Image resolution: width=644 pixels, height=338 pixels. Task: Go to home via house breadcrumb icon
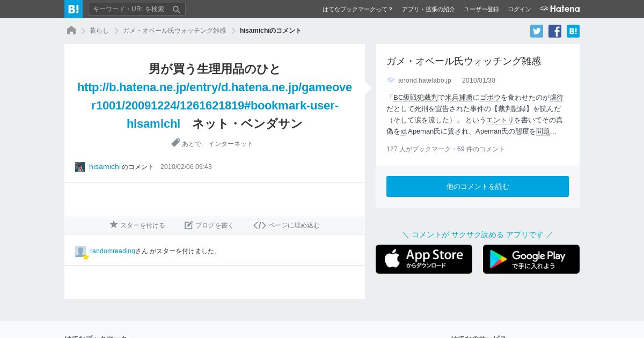(71, 31)
